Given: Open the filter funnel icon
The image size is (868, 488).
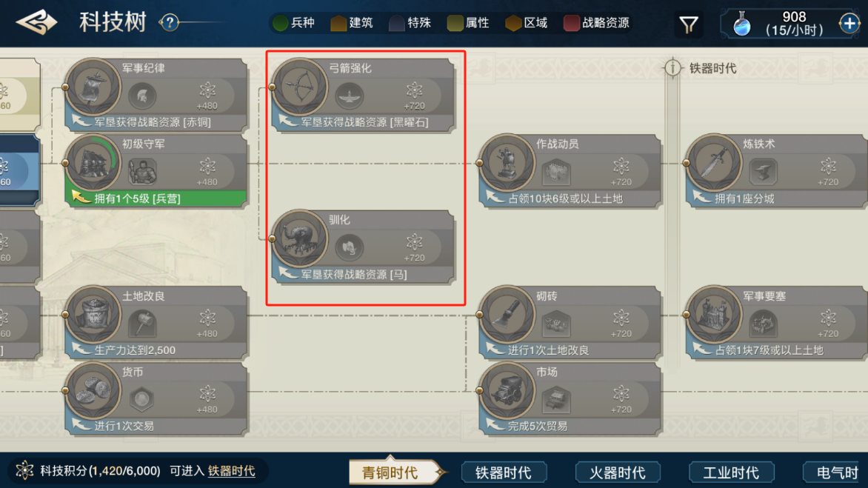Looking at the screenshot, I should (688, 24).
